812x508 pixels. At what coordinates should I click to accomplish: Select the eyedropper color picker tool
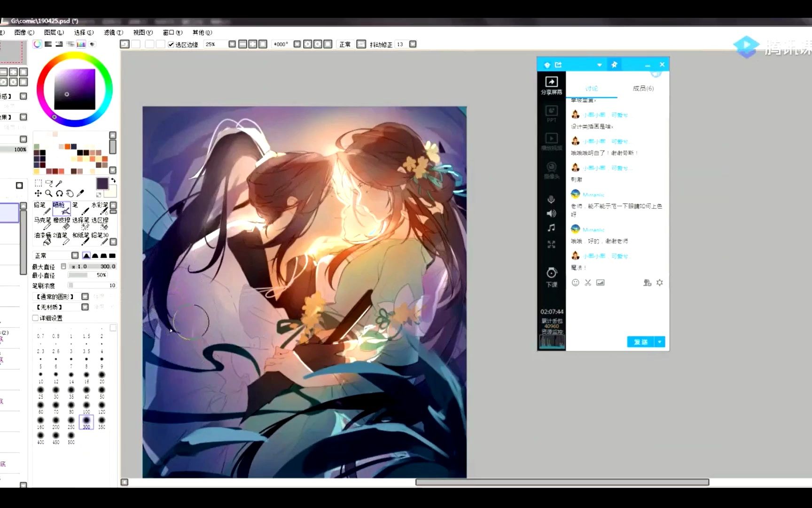[80, 193]
